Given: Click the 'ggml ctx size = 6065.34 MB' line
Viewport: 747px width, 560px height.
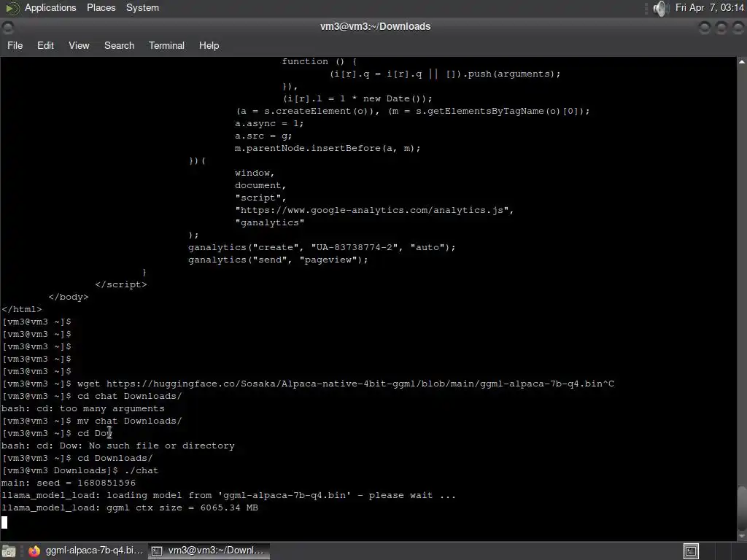Looking at the screenshot, I should coord(130,507).
